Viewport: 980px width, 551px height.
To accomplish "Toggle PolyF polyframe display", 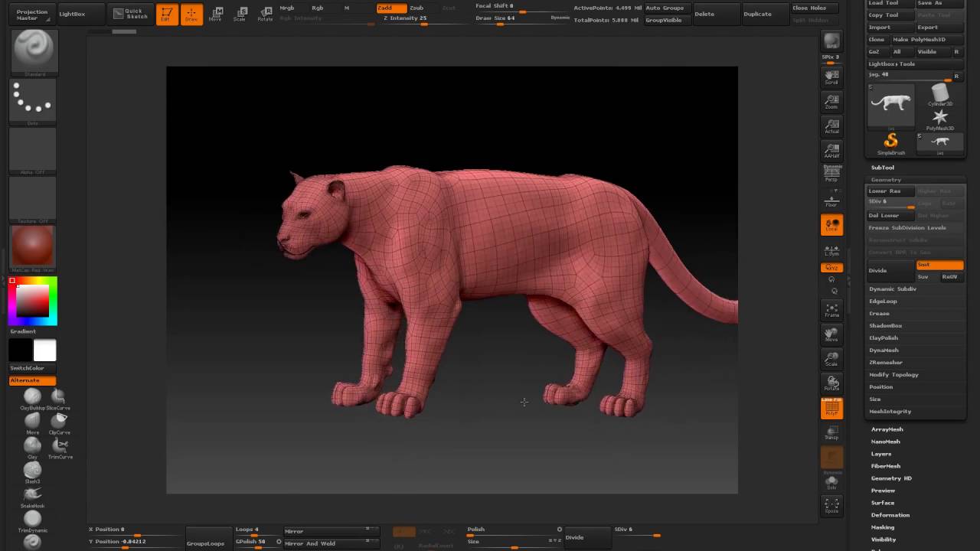I will coord(831,408).
